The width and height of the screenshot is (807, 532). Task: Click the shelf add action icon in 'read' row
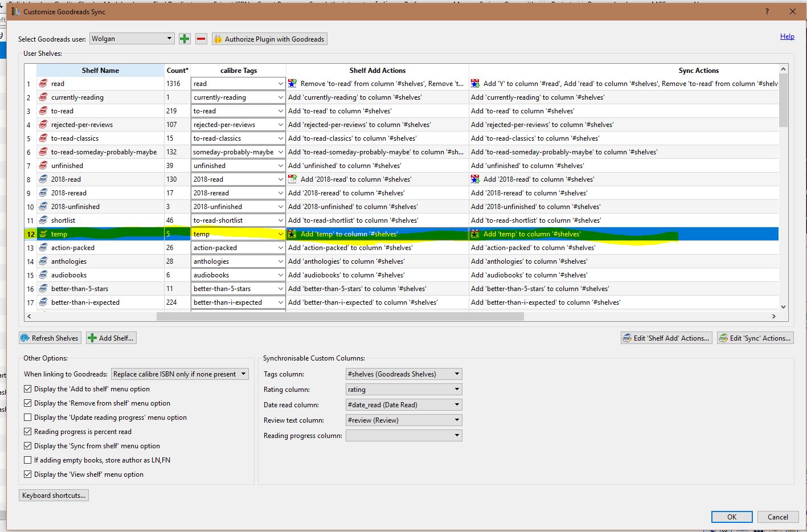point(293,84)
